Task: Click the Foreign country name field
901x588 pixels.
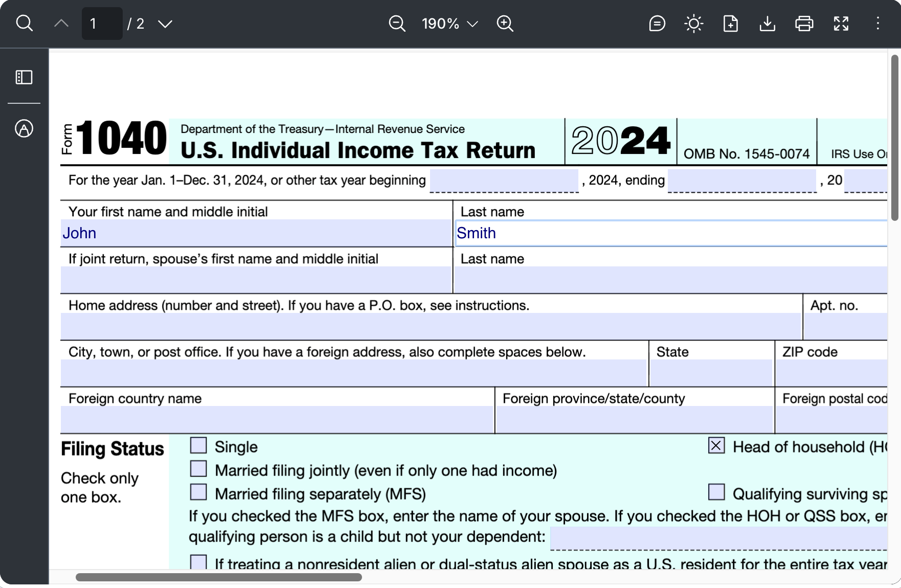Action: 277,419
